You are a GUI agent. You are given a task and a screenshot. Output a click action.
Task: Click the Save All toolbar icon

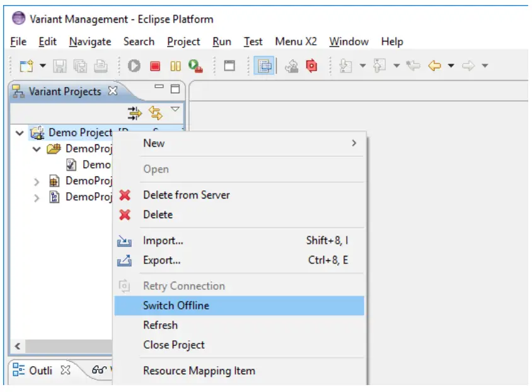(x=81, y=66)
